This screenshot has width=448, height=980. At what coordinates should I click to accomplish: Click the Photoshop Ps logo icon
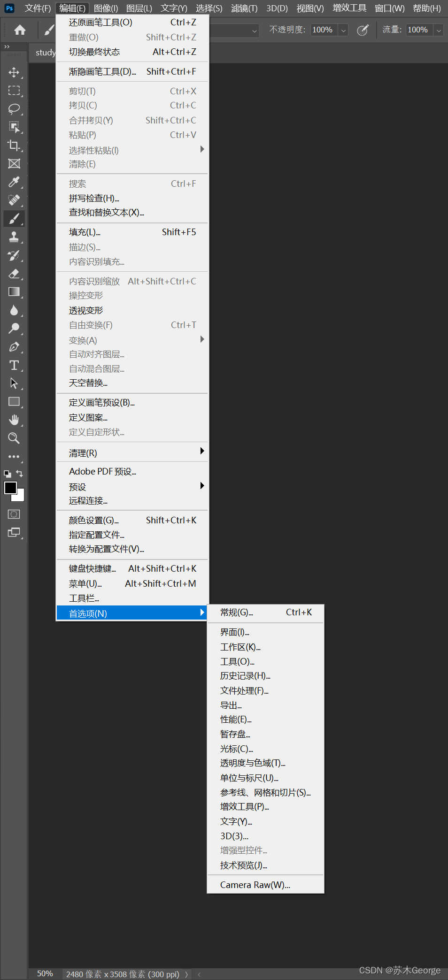tap(9, 8)
